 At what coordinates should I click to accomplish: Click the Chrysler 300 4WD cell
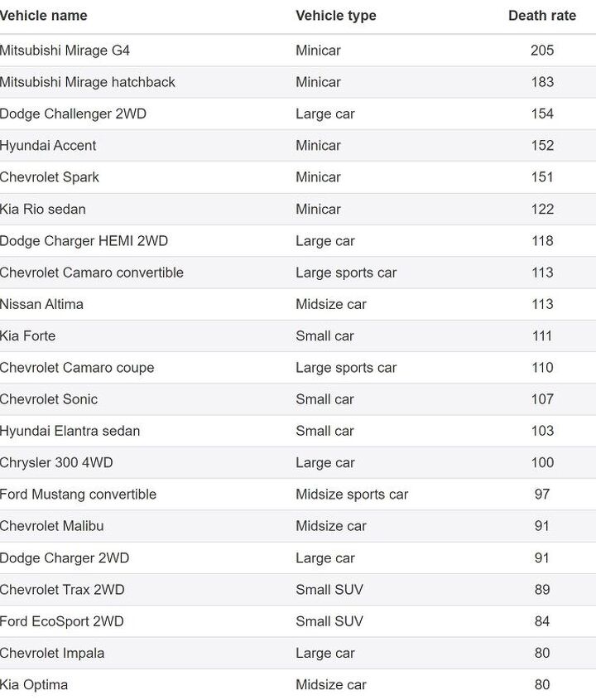(x=56, y=462)
